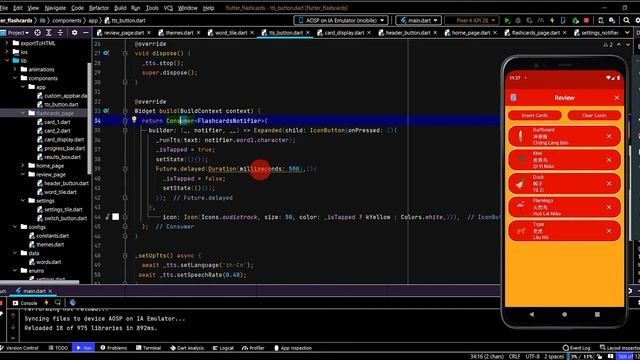Expand the ios folder
The height and width of the screenshot is (360, 640).
tap(7, 52)
